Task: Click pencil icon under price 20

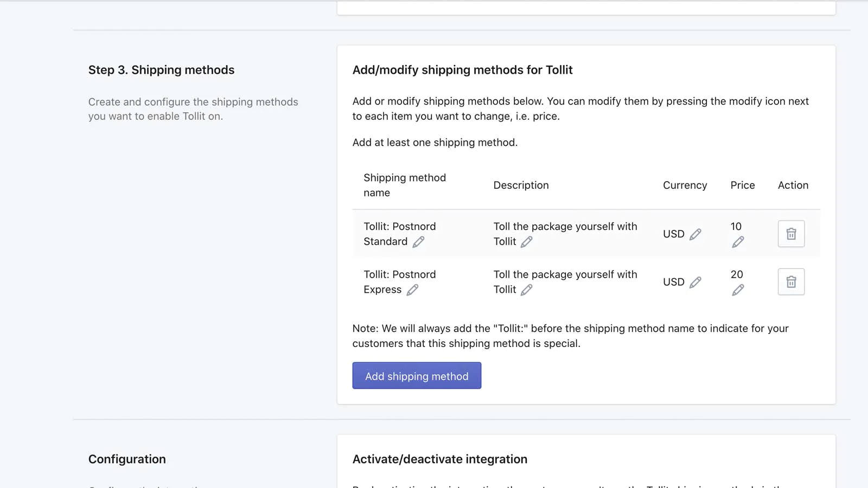Action: click(737, 290)
